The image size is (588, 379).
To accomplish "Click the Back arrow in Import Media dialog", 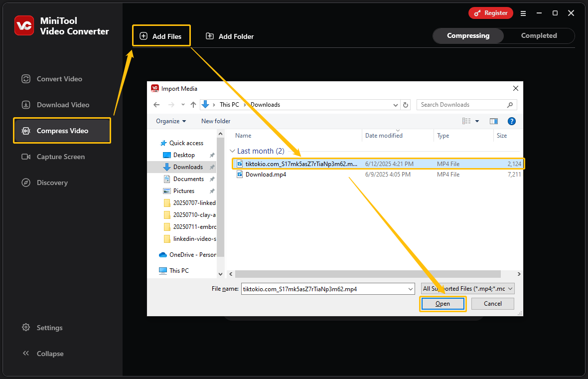I will [x=157, y=105].
